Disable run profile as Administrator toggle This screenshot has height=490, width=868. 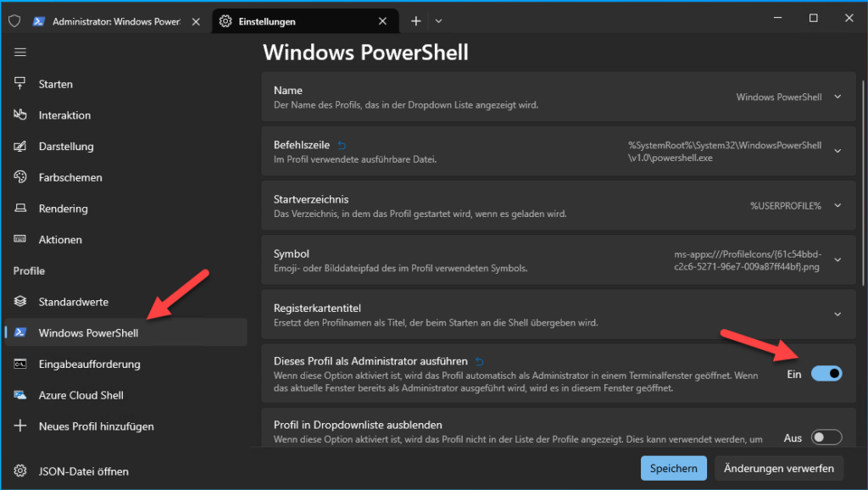[826, 373]
